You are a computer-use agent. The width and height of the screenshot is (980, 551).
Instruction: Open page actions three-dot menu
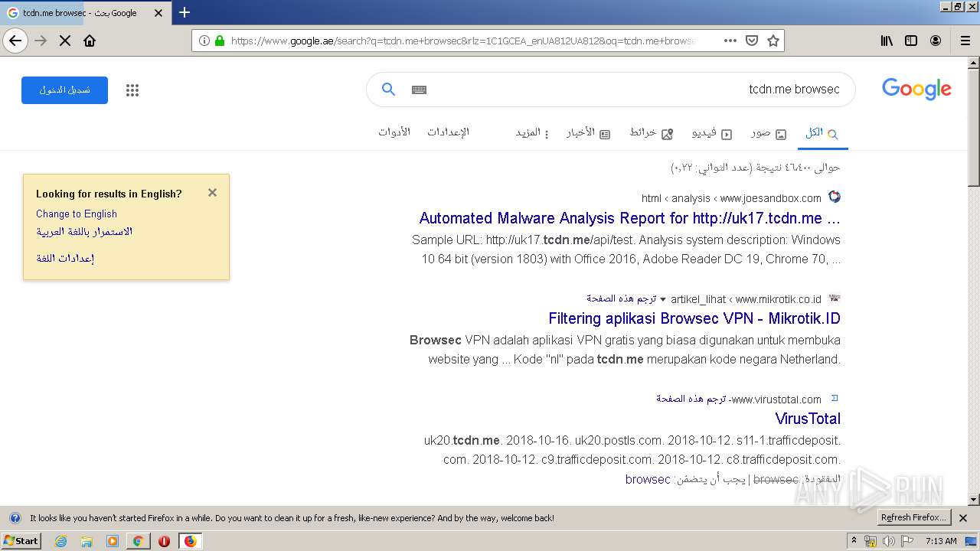coord(730,41)
